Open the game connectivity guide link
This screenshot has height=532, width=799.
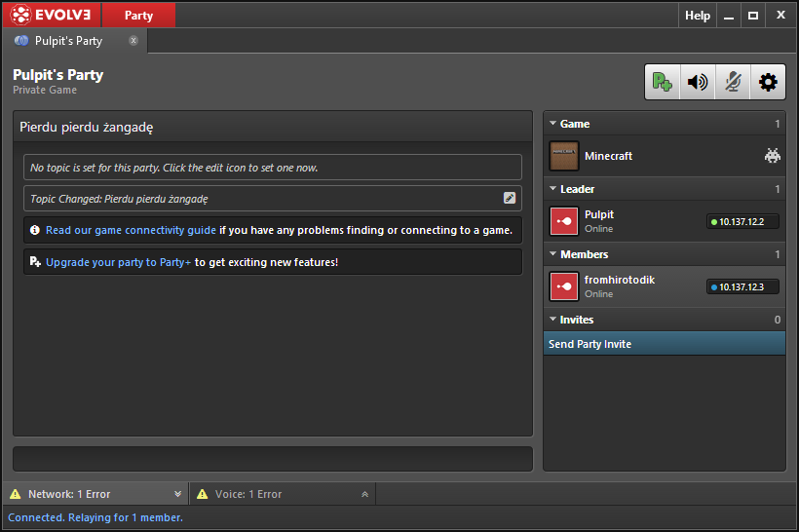click(131, 230)
